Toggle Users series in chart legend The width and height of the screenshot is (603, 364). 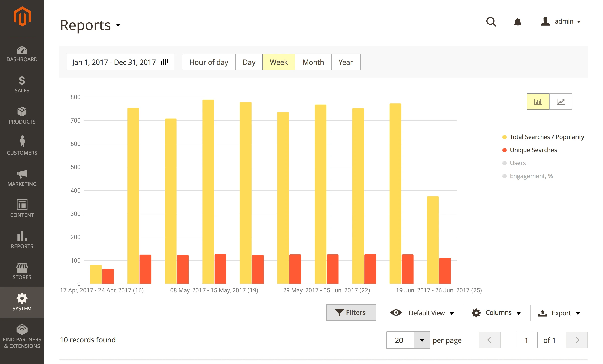click(x=517, y=163)
